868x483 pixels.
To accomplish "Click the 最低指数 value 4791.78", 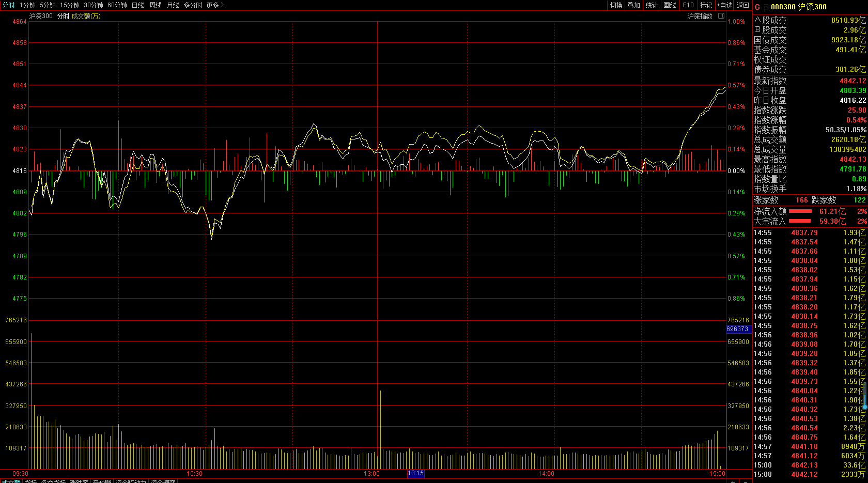I will (853, 169).
